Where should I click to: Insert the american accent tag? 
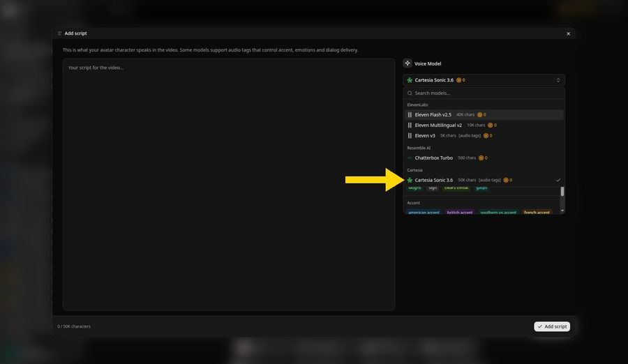coord(424,212)
